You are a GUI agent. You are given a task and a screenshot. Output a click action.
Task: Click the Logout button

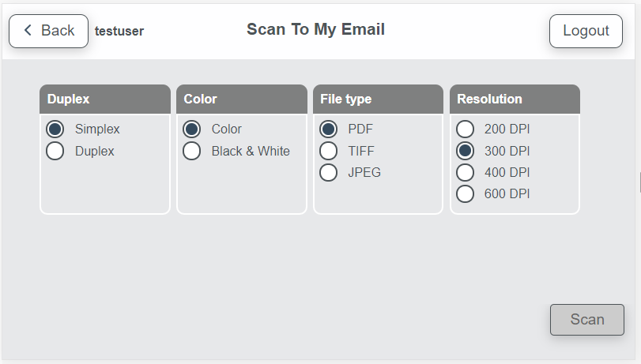point(586,31)
